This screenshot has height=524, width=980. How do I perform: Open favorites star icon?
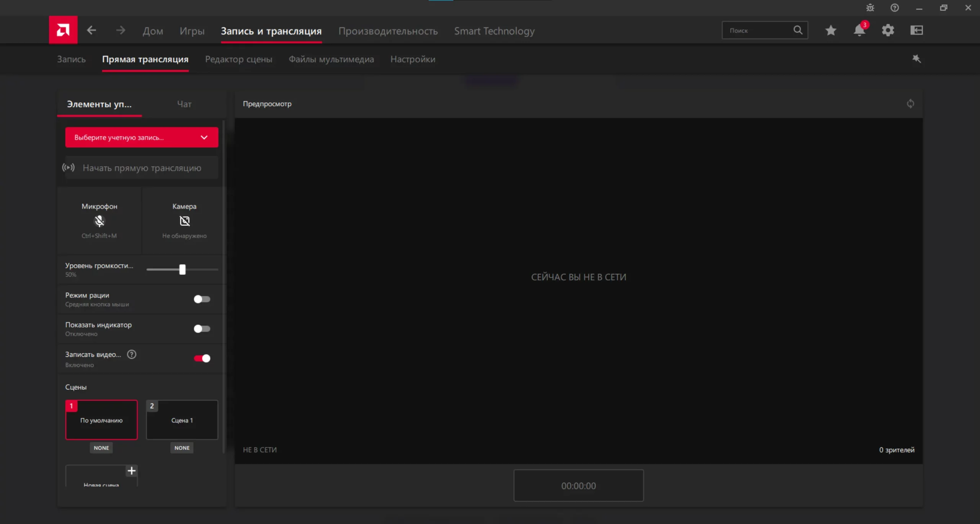[x=830, y=30]
